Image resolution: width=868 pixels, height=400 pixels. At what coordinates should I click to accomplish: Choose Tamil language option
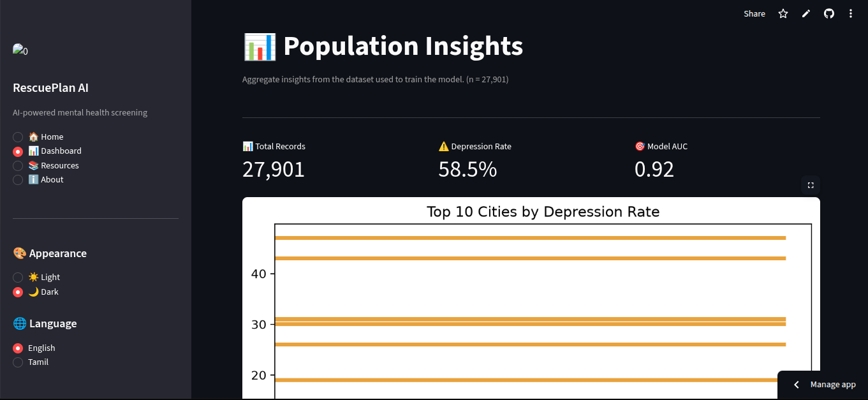31,362
